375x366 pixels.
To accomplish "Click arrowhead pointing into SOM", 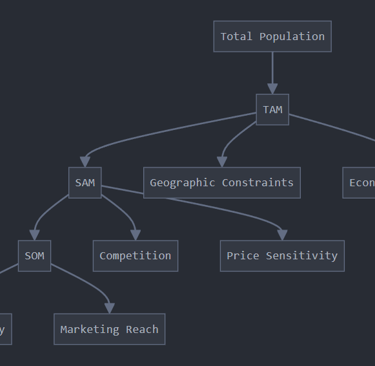I will pyautogui.click(x=34, y=235).
